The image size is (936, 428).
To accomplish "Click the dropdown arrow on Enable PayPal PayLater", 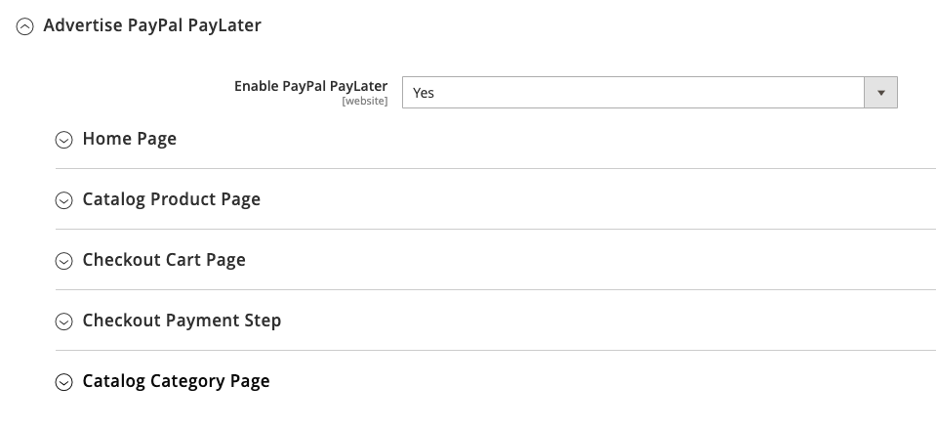I will pyautogui.click(x=881, y=92).
